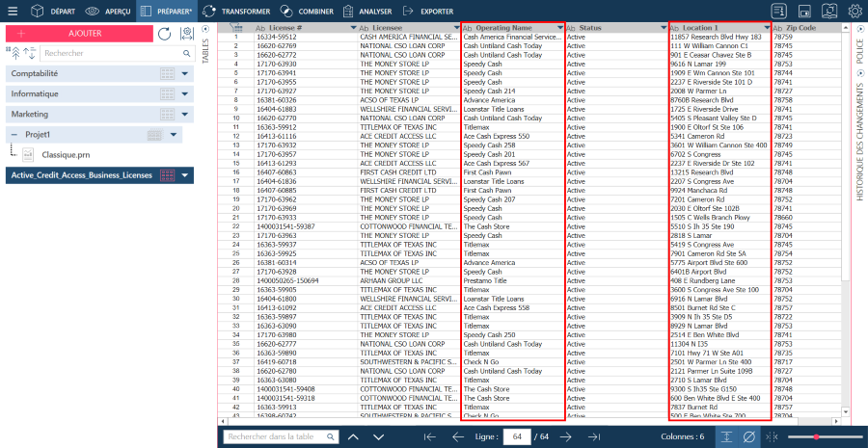This screenshot has width=868, height=448.
Task: Toggle the row height fit button
Action: click(x=726, y=436)
